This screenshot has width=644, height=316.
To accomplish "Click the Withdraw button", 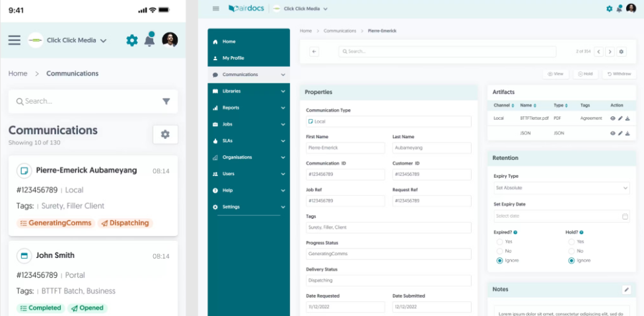I will pyautogui.click(x=619, y=74).
